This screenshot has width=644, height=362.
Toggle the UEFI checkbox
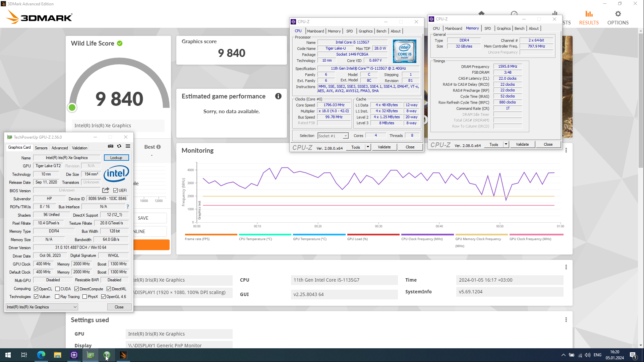[115, 191]
